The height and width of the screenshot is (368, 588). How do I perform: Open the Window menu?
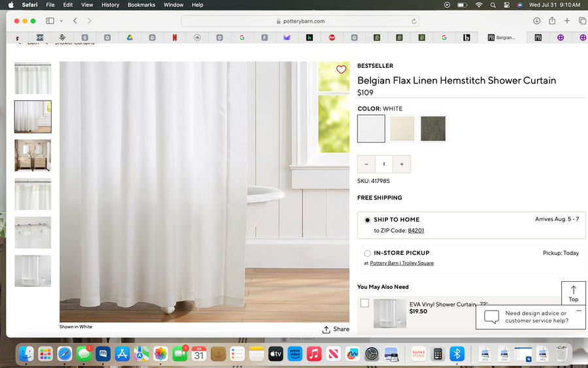(173, 5)
